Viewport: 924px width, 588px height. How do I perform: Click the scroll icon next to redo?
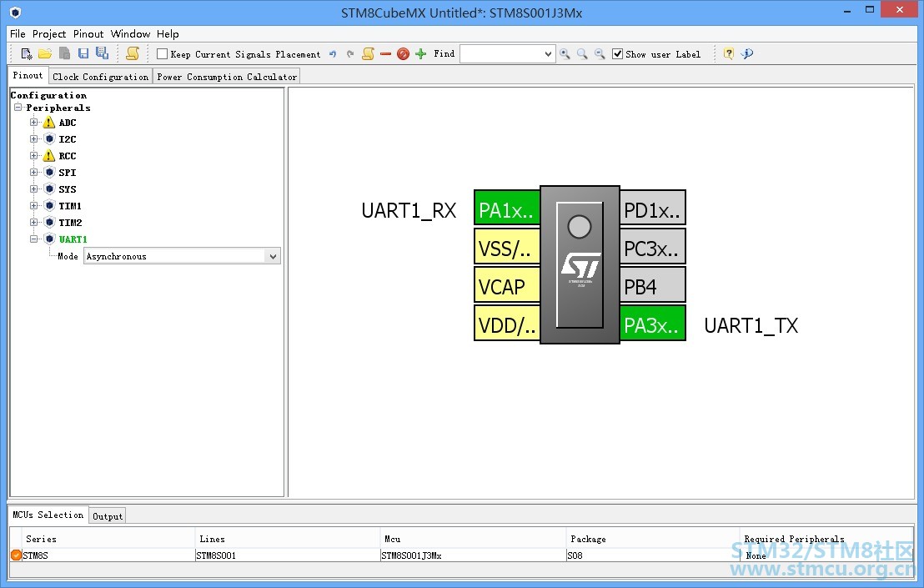click(x=369, y=54)
